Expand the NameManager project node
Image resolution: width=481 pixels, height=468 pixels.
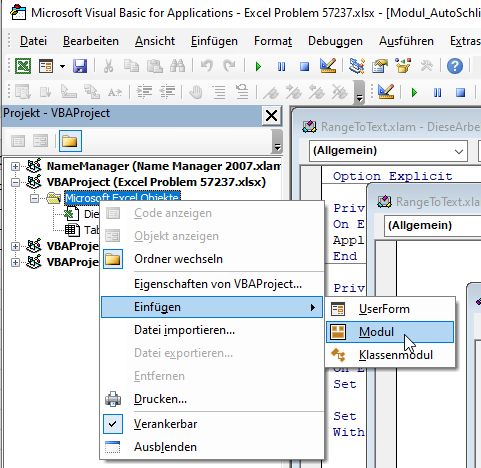coord(15,166)
